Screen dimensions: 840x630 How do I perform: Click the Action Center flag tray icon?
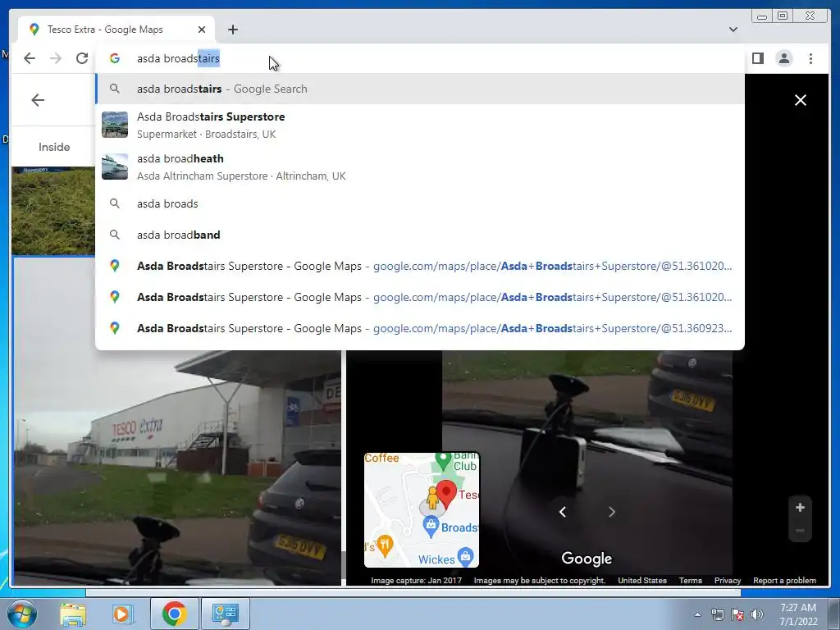coord(737,614)
